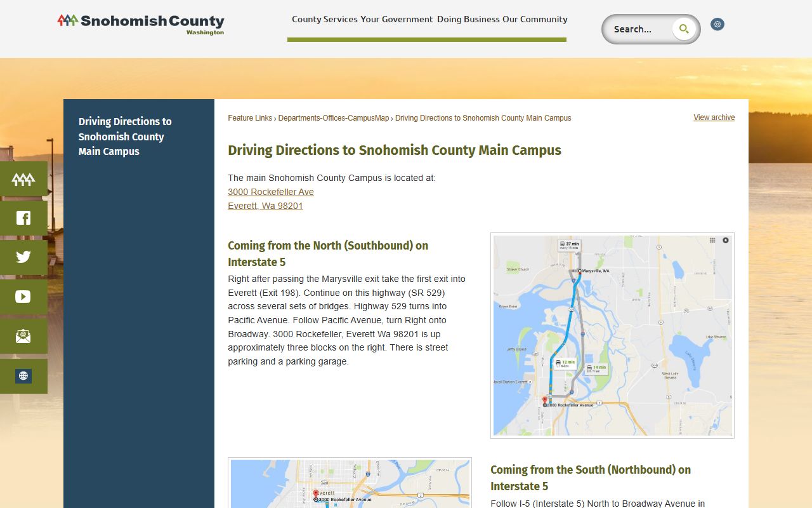The width and height of the screenshot is (812, 508).
Task: Open the Facebook sidebar link
Action: point(23,218)
